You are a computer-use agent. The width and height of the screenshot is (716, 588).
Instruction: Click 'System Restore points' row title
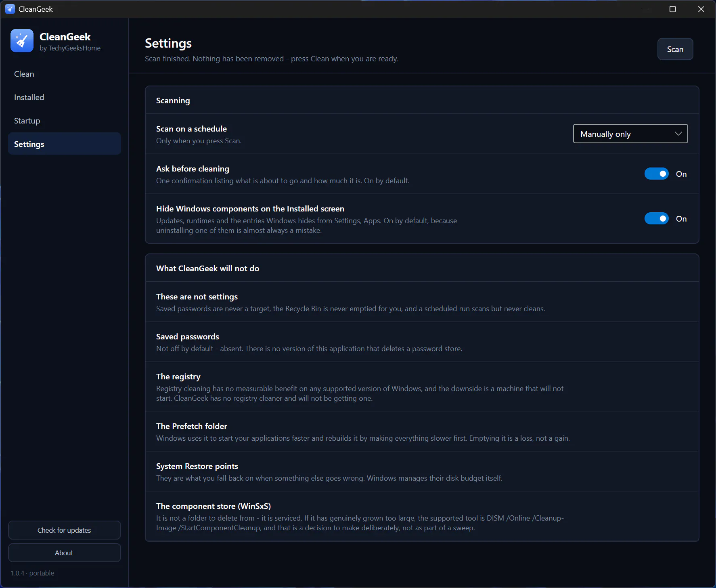(197, 466)
